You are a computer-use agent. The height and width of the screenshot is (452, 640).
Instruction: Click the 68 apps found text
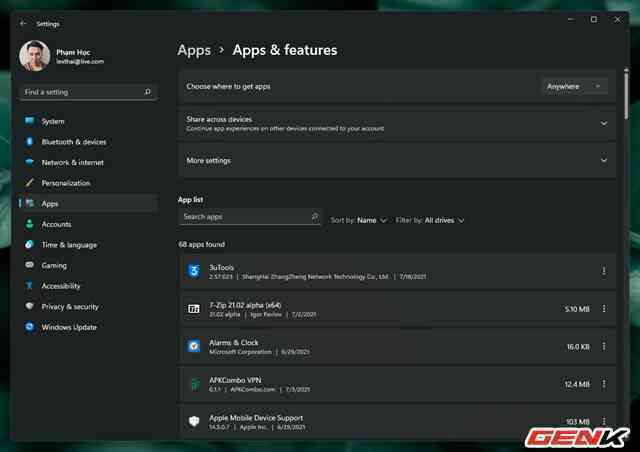(202, 244)
